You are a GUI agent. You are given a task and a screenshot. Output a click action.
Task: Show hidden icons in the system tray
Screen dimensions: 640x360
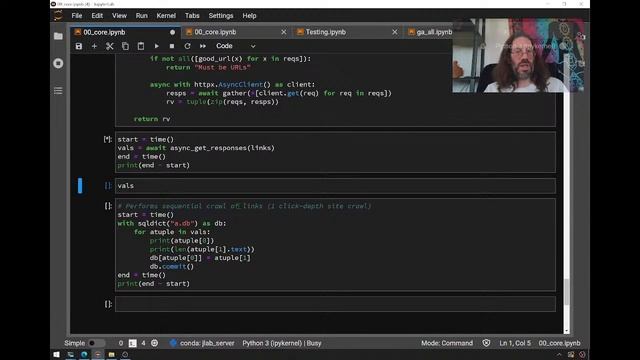[x=559, y=354]
